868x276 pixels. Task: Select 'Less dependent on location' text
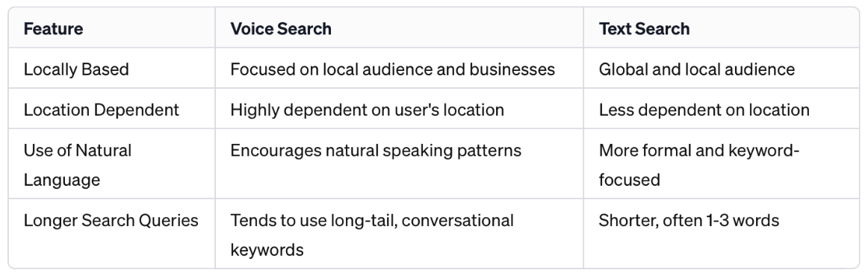tap(704, 110)
